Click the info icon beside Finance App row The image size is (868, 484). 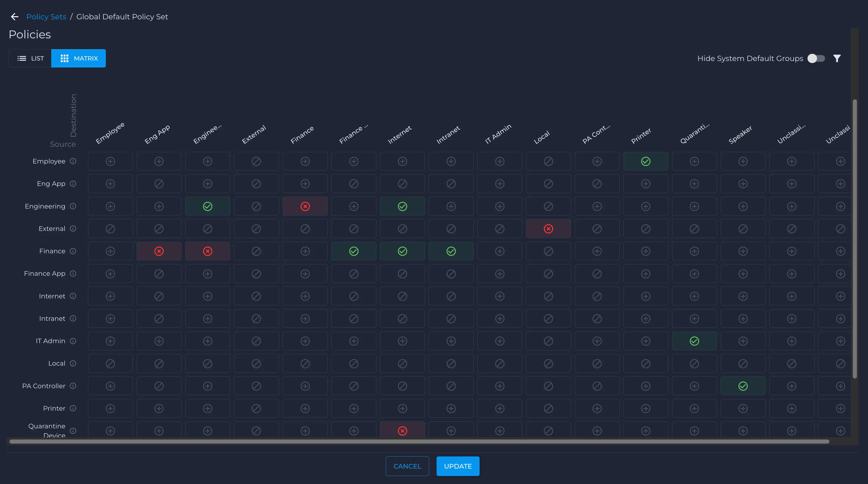tap(73, 273)
